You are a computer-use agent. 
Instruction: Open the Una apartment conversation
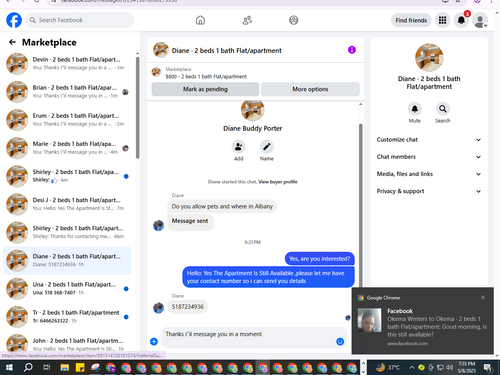[67, 289]
